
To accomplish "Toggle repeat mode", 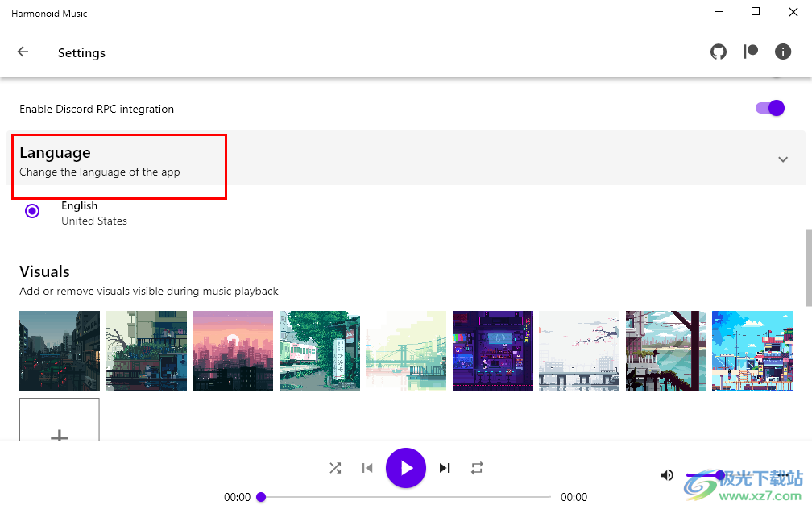I will coord(477,468).
